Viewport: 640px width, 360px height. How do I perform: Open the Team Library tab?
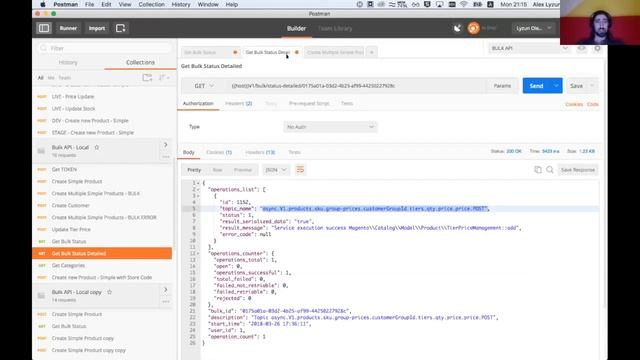click(335, 28)
